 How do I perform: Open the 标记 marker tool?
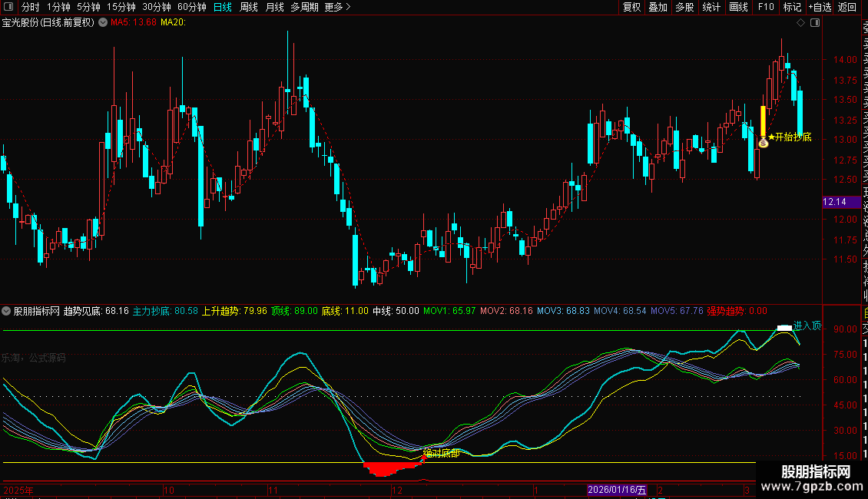(x=792, y=7)
